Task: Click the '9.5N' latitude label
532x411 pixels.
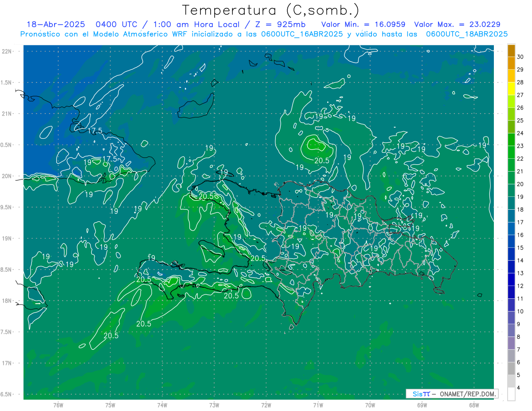Action: click(x=7, y=207)
